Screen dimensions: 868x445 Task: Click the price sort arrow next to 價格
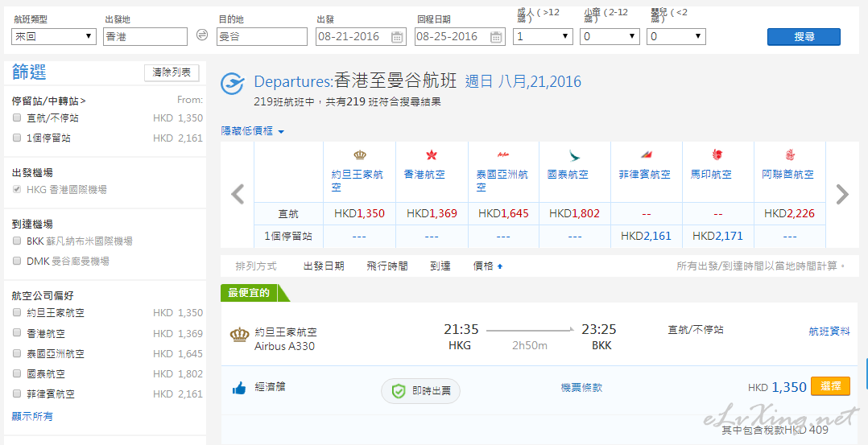pos(500,266)
